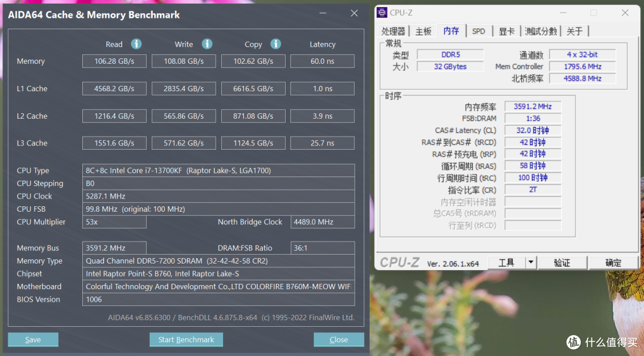Click the L3 Cache Write value 571.62 GB/s
Image resolution: width=644 pixels, height=356 pixels.
point(184,143)
